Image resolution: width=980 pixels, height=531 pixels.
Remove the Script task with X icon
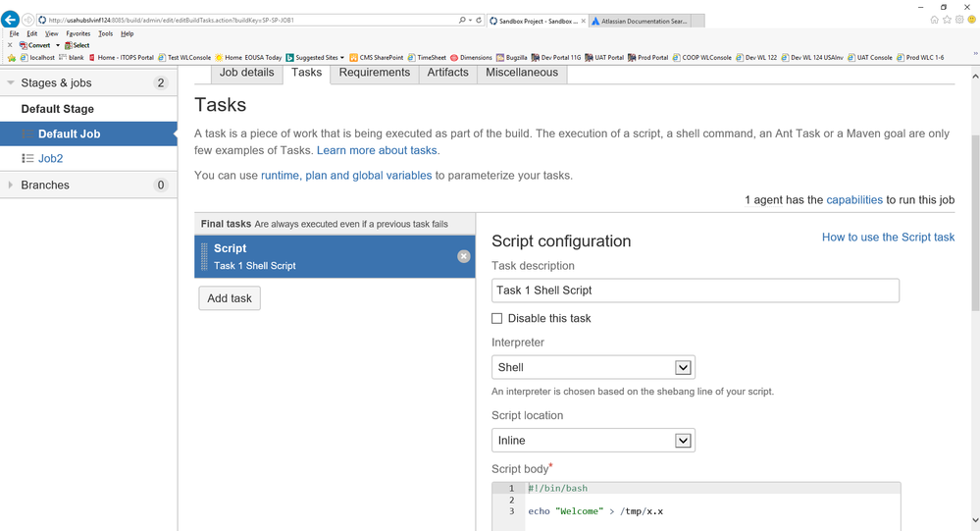tap(464, 256)
